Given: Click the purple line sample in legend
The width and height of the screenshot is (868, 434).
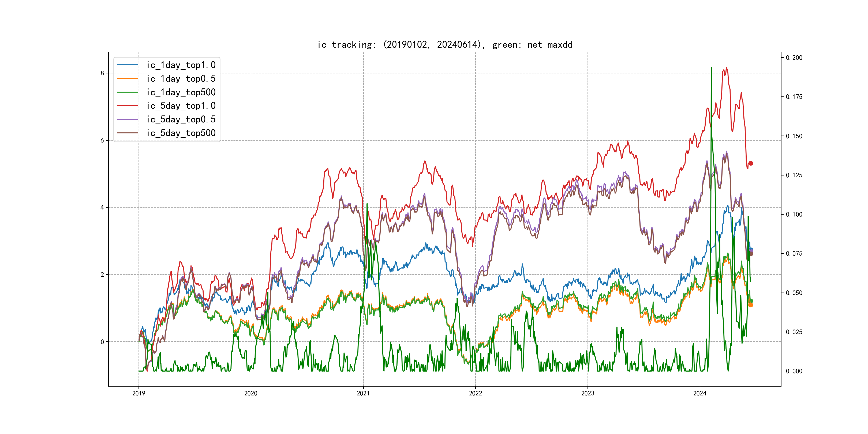Looking at the screenshot, I should point(127,119).
